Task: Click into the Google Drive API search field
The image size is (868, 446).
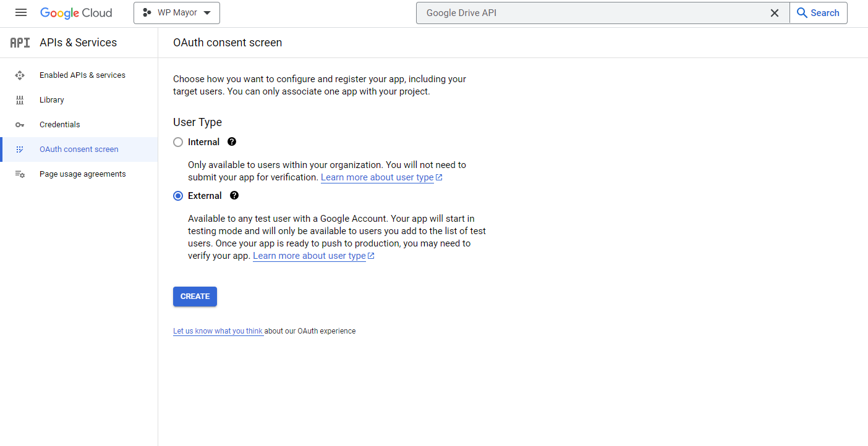Action: tap(587, 13)
